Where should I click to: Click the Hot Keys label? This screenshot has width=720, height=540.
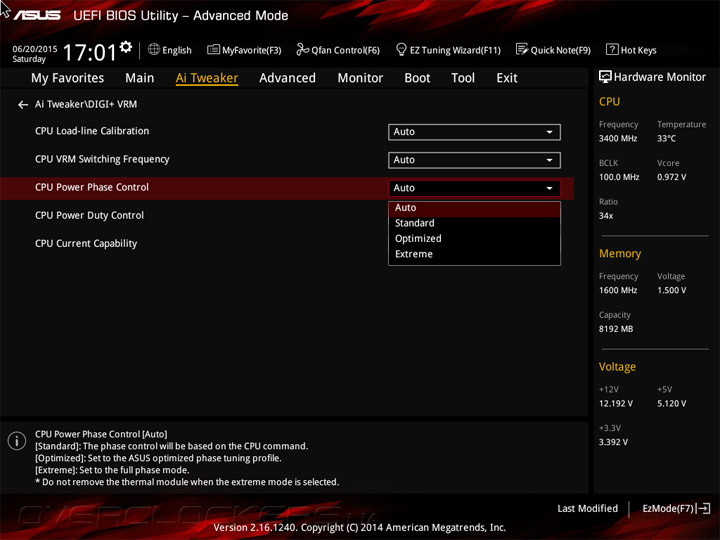(x=639, y=50)
